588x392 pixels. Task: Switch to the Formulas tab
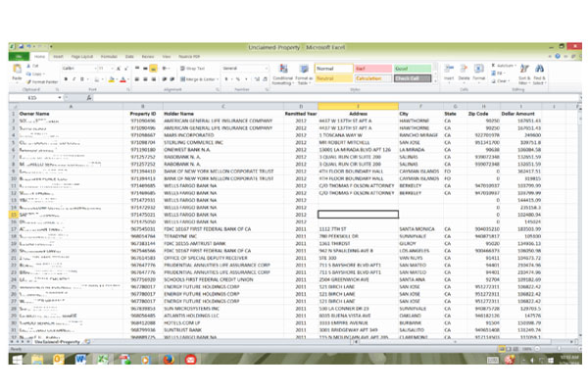109,56
